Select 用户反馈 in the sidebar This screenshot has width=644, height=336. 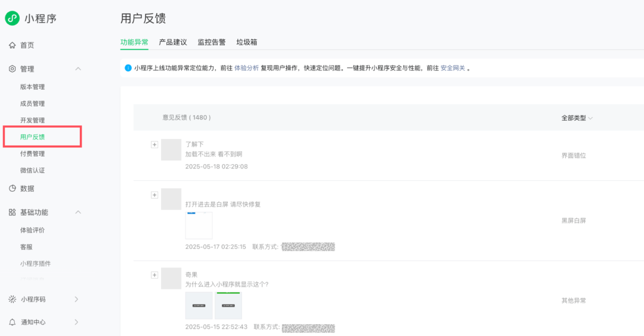(32, 137)
